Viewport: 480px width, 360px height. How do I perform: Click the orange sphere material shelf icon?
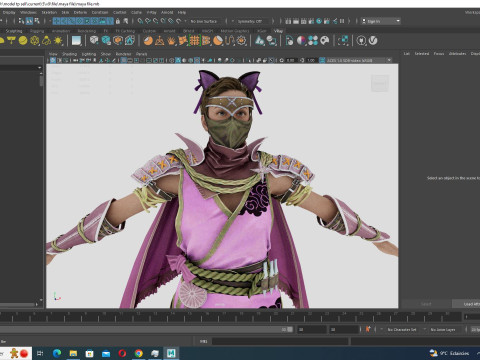click(148, 41)
